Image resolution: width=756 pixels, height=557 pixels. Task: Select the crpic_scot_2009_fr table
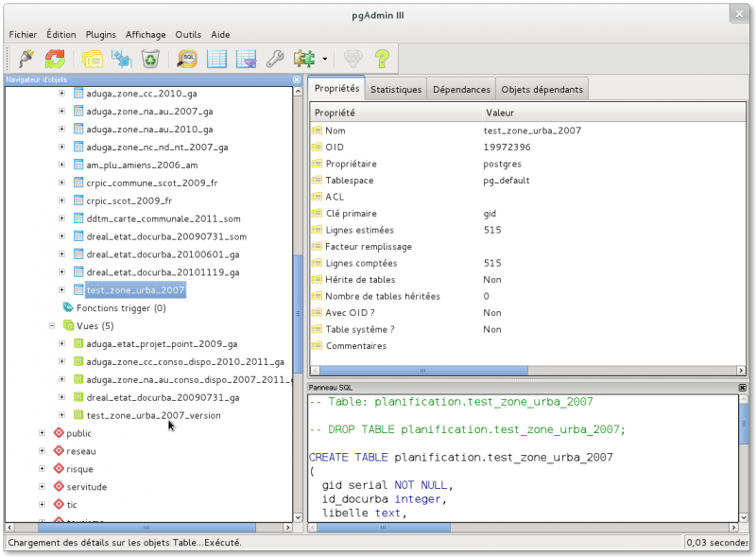(129, 200)
